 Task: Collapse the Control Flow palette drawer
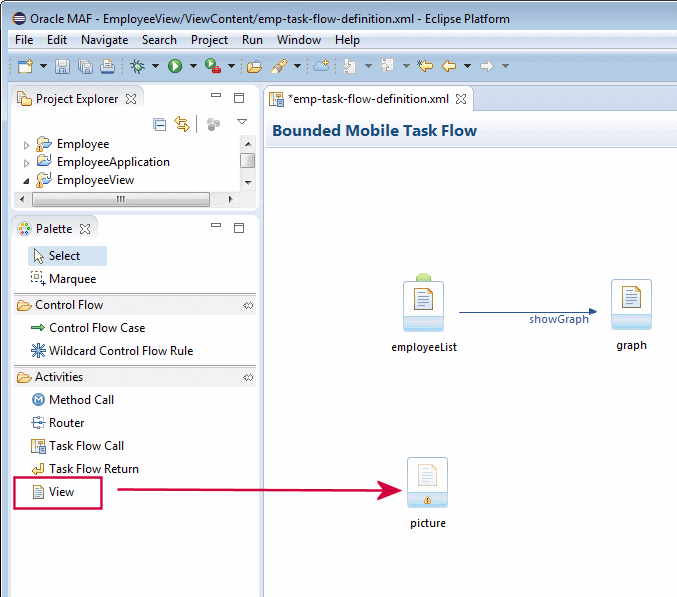click(x=69, y=305)
